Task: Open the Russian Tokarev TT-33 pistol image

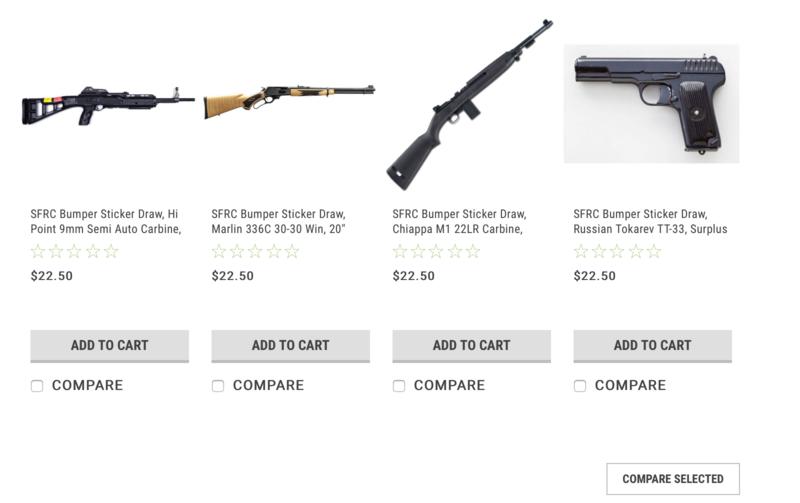Action: 652,104
